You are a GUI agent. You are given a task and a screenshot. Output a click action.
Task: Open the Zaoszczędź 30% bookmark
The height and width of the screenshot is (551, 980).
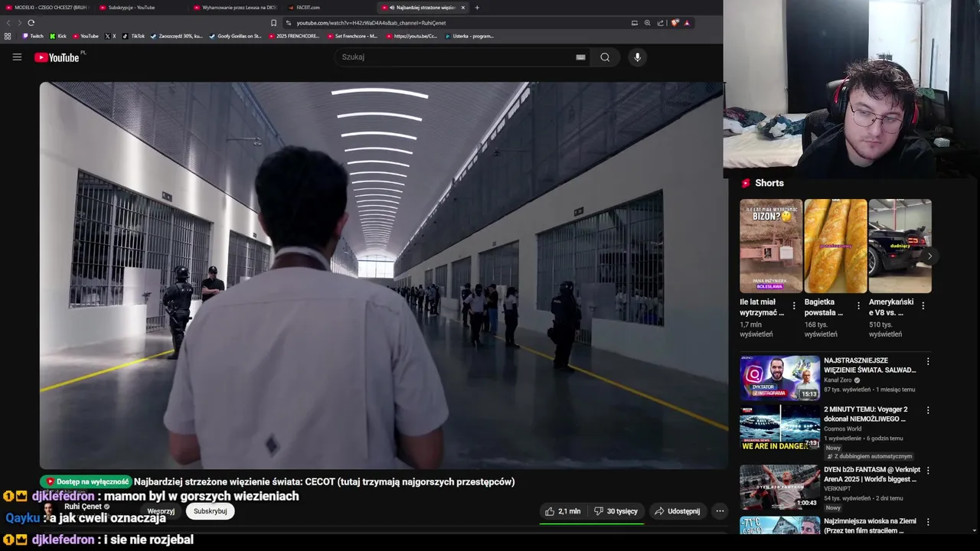click(x=177, y=36)
